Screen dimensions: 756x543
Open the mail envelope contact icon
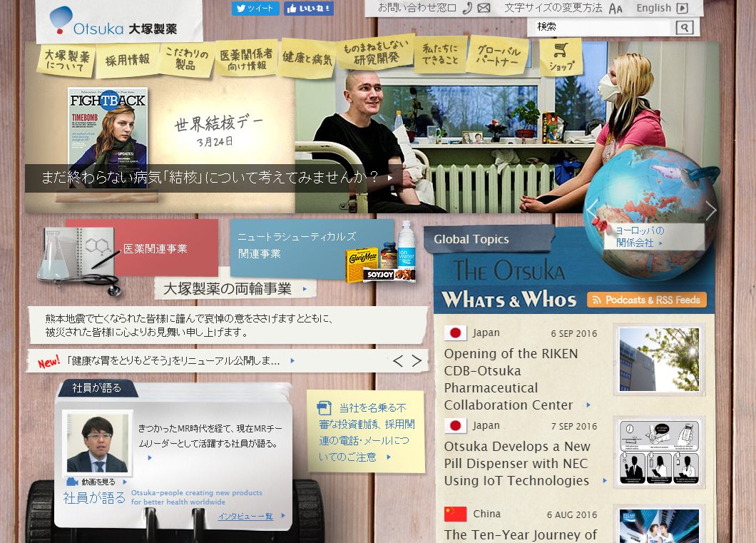click(x=484, y=8)
